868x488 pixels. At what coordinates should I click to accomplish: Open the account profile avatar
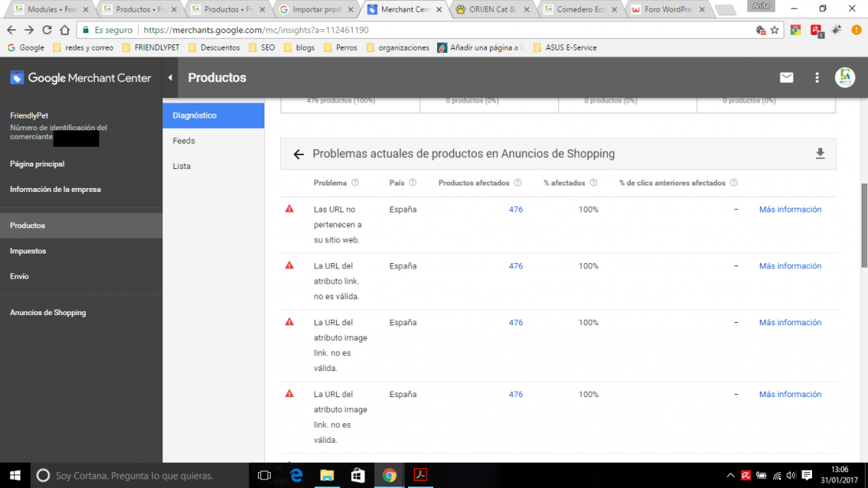[845, 77]
